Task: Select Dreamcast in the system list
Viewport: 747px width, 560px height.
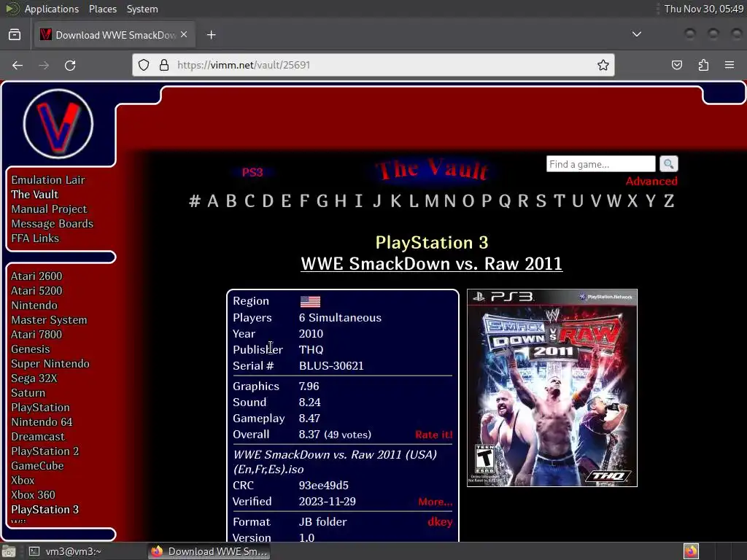Action: [38, 437]
